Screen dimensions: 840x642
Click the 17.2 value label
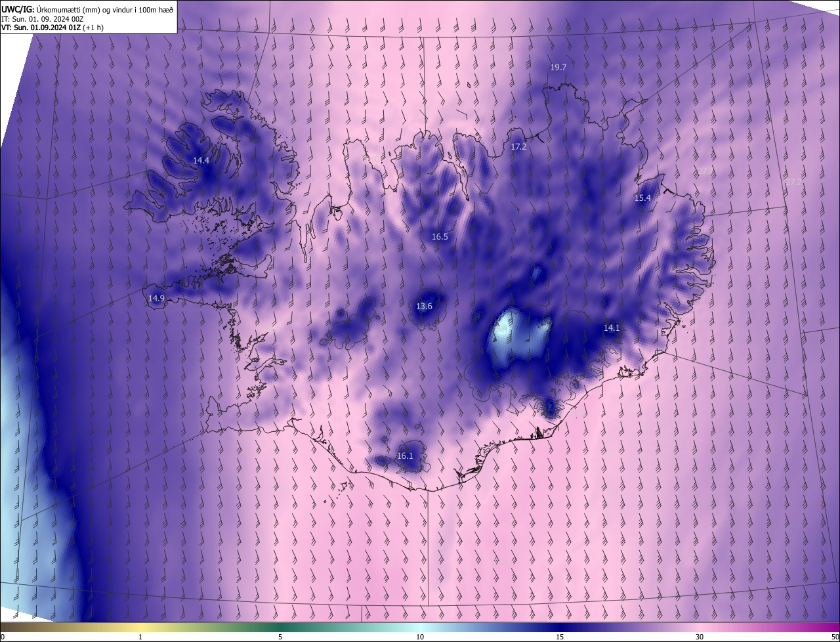click(518, 147)
